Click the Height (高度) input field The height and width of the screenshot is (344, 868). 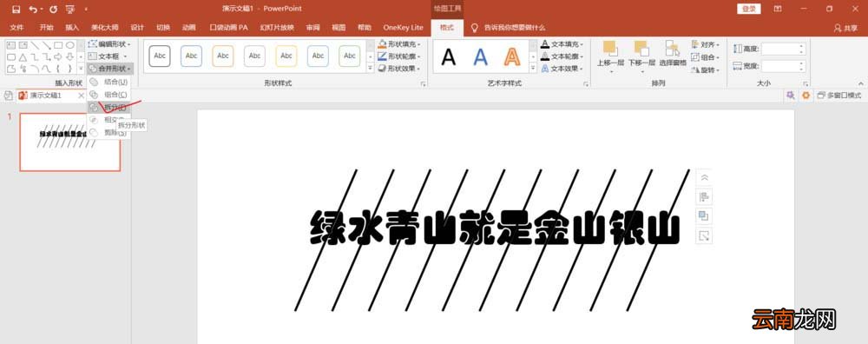click(783, 49)
